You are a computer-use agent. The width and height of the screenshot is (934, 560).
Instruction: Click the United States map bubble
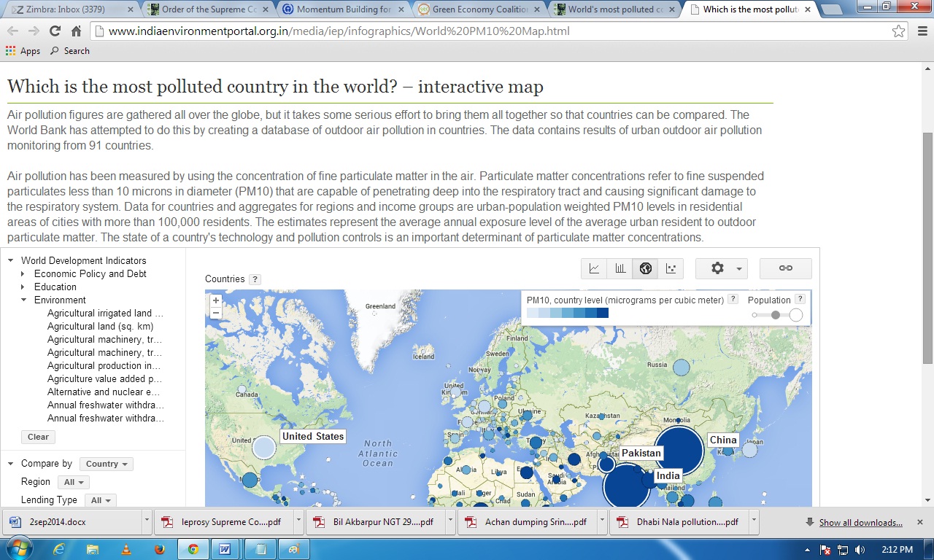pyautogui.click(x=264, y=447)
